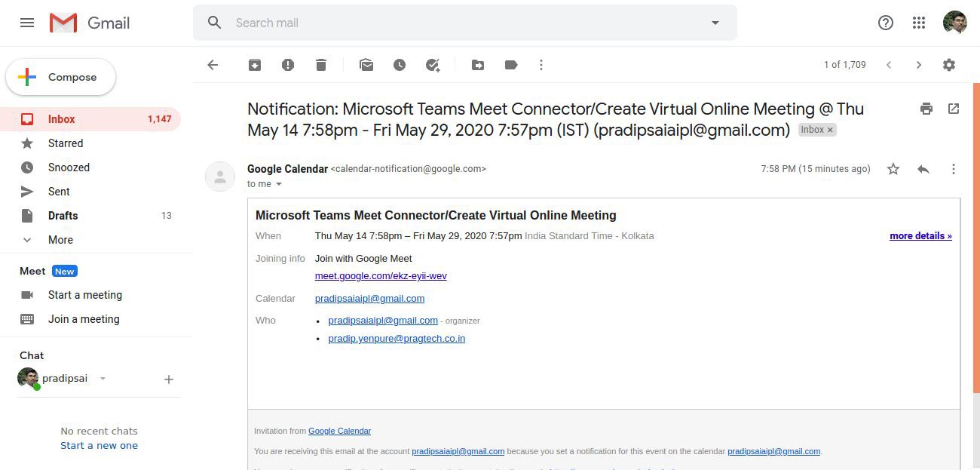Click the '7:58 PM (15 minutes ago)' timestamp
This screenshot has height=470, width=980.
816,169
